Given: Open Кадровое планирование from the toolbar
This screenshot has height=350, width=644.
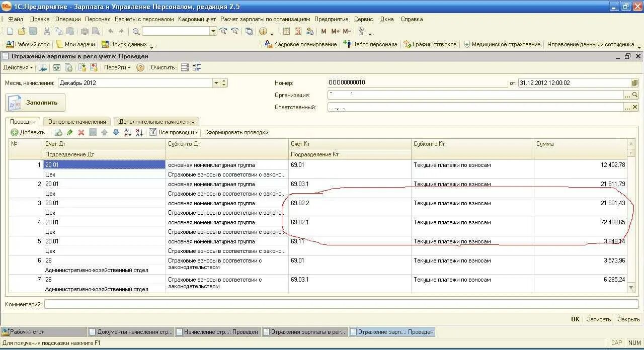Looking at the screenshot, I should [301, 44].
